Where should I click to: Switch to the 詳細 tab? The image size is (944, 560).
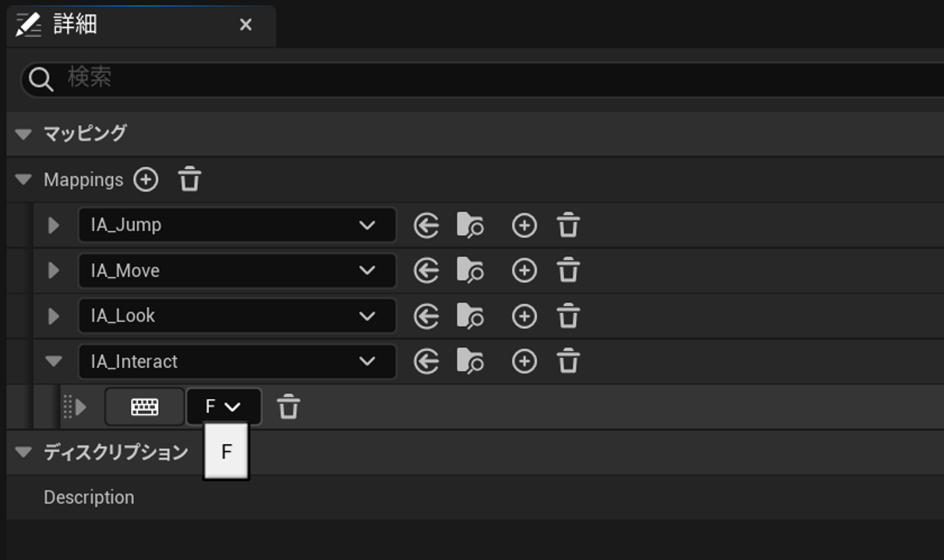[x=75, y=25]
